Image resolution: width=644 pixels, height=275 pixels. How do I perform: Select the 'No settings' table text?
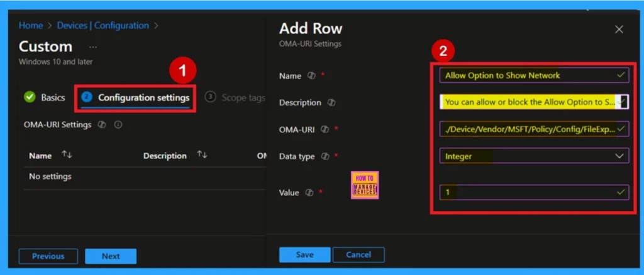pyautogui.click(x=50, y=176)
